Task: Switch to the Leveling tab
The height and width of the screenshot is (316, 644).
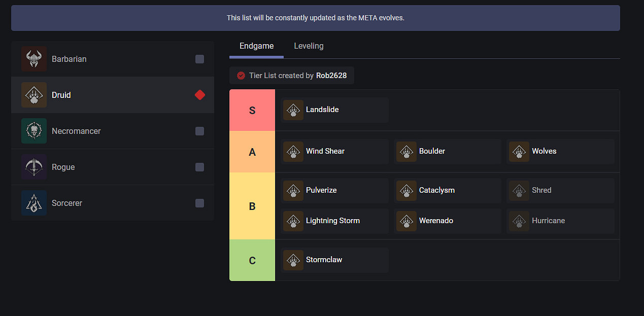Action: (x=309, y=46)
